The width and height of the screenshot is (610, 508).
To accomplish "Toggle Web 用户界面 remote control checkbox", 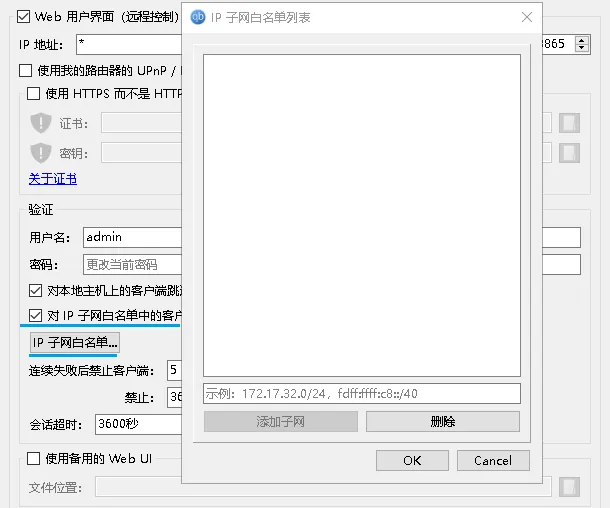I will 23,17.
